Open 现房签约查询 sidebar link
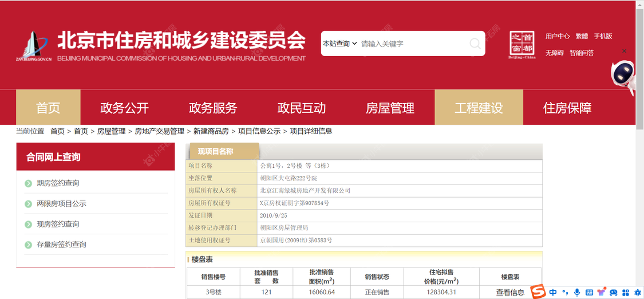 point(58,225)
